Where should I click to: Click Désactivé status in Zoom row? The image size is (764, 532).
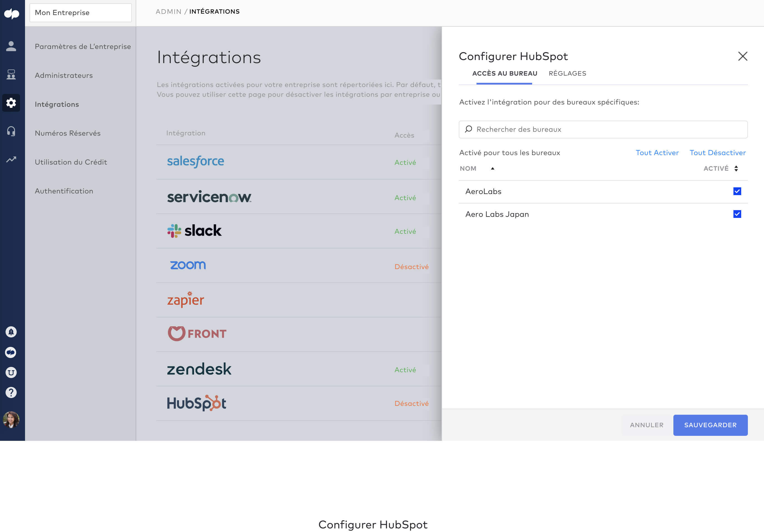point(411,267)
